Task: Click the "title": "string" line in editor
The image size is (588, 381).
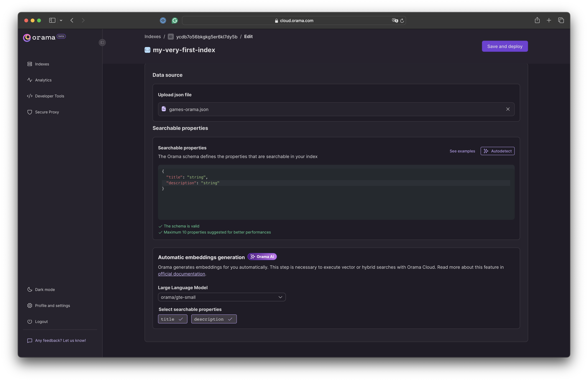Action: 187,177
